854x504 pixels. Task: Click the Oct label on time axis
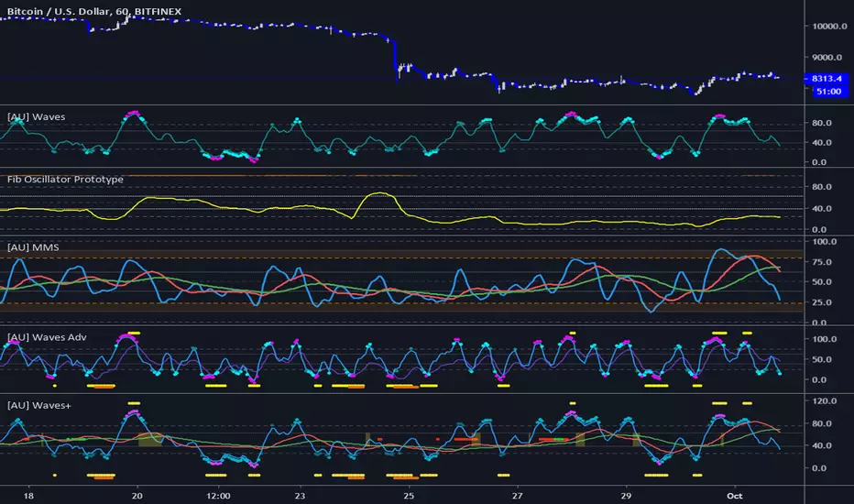735,496
